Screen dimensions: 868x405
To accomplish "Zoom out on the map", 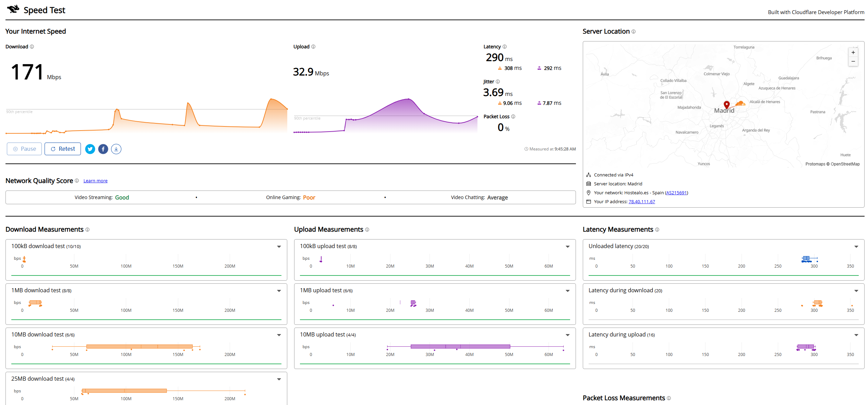I will tap(853, 61).
